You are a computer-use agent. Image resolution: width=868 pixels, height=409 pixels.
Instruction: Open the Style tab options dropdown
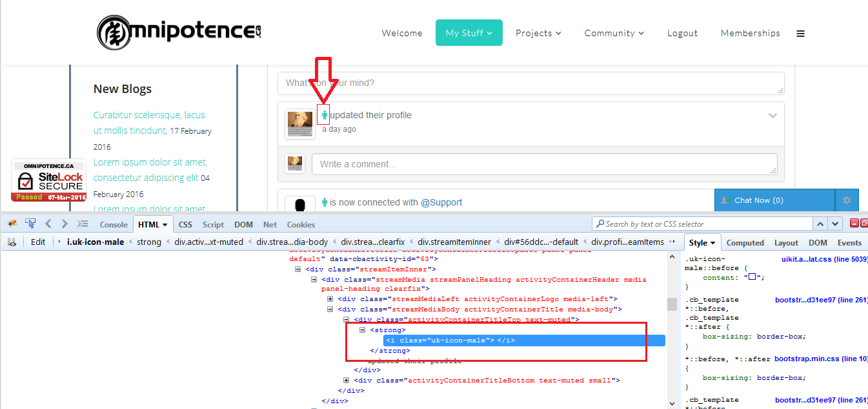tap(713, 244)
